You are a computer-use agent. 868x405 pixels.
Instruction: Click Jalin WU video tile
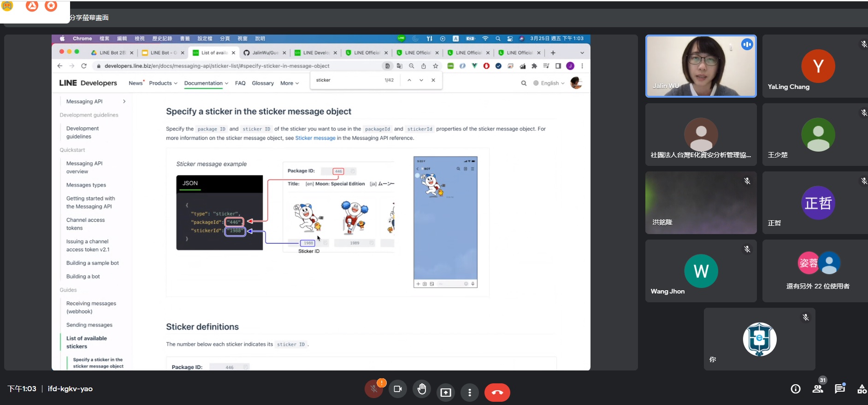click(701, 66)
